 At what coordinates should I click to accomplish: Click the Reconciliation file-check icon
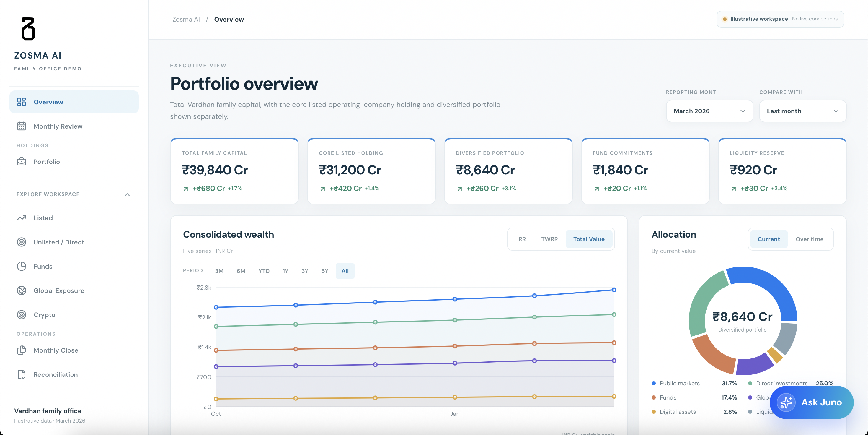(x=22, y=375)
